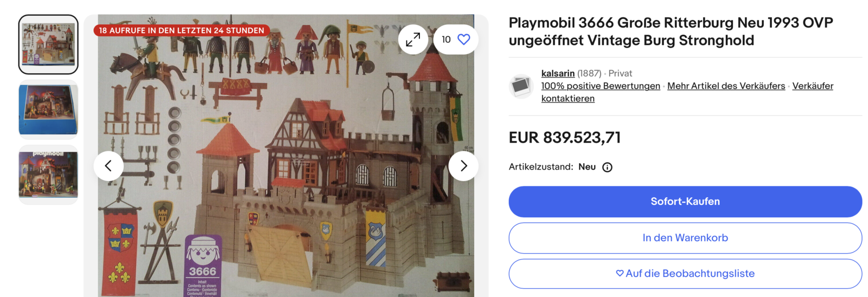
Task: Click the heart icon to favorite item
Action: coord(464,40)
